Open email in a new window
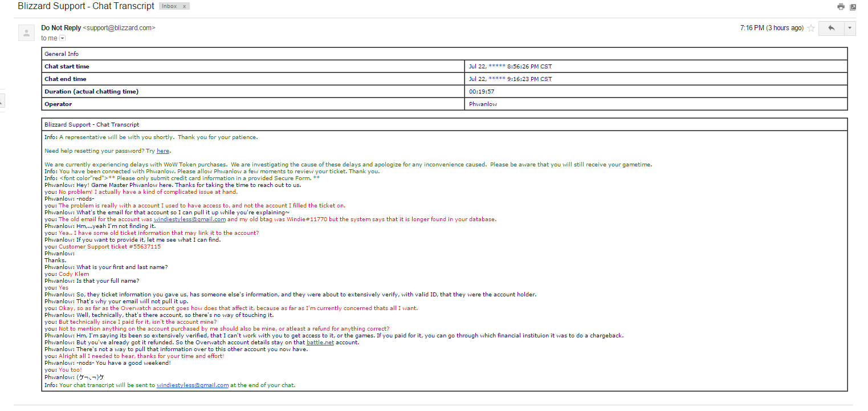Image resolution: width=868 pixels, height=411 pixels. tap(853, 7)
